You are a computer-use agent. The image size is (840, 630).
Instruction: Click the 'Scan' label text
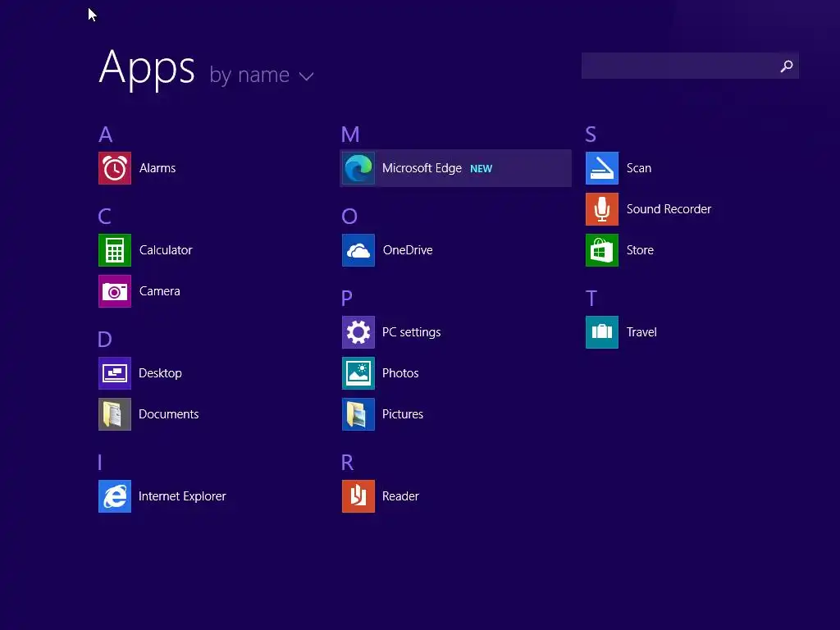pyautogui.click(x=639, y=168)
